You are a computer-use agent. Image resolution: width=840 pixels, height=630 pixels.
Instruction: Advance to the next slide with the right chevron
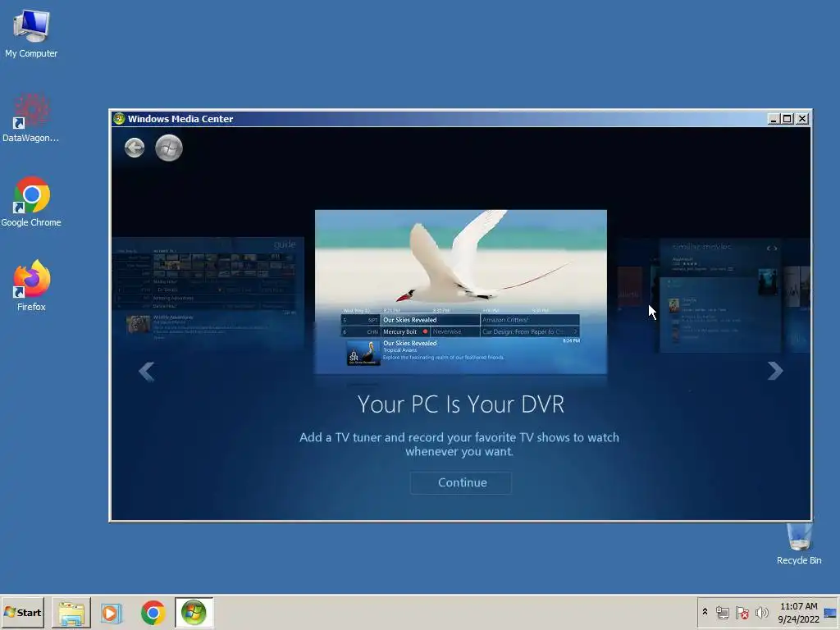click(775, 371)
